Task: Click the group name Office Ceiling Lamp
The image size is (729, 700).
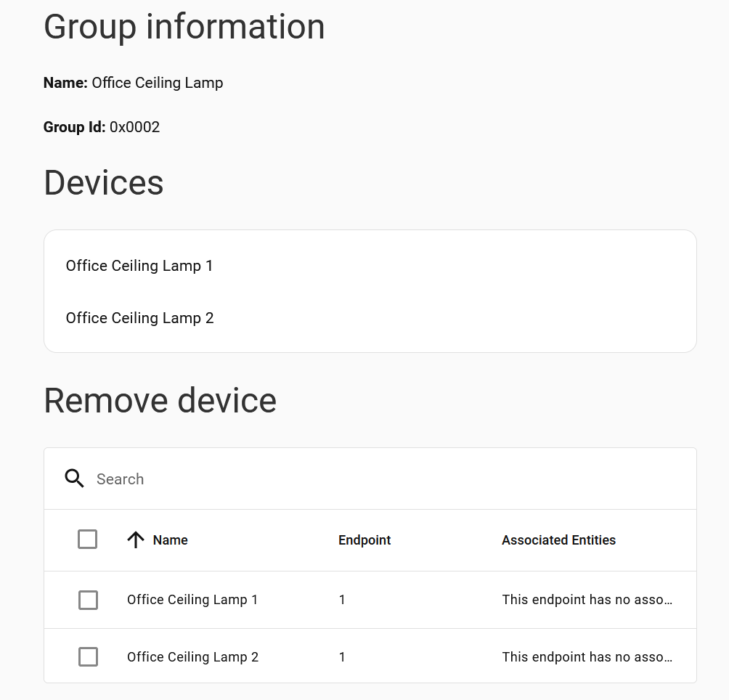Action: tap(157, 83)
